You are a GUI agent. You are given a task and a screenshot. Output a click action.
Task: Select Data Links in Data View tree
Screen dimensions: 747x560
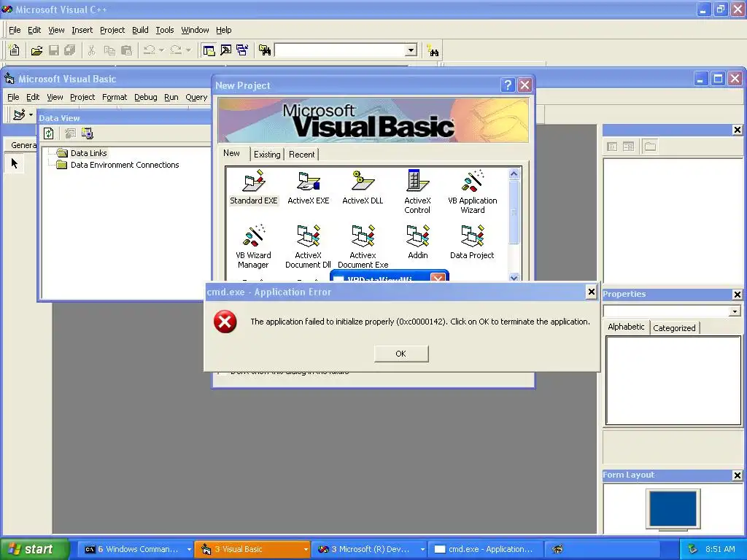click(88, 153)
